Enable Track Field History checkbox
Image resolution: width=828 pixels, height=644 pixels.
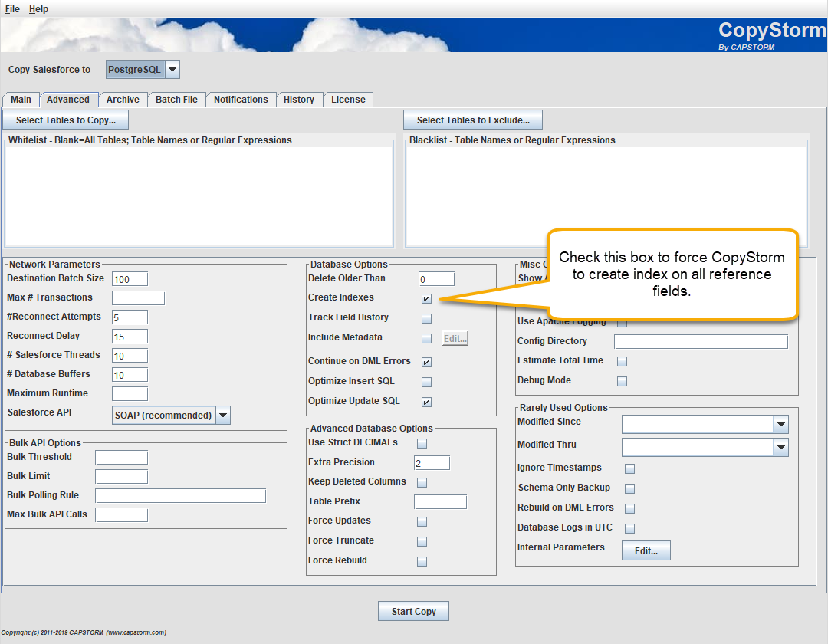[427, 318]
